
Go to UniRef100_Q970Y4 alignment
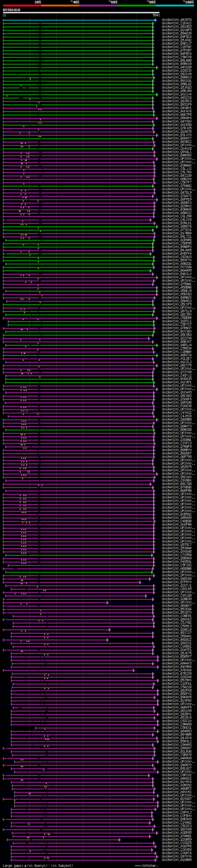click(177, 856)
